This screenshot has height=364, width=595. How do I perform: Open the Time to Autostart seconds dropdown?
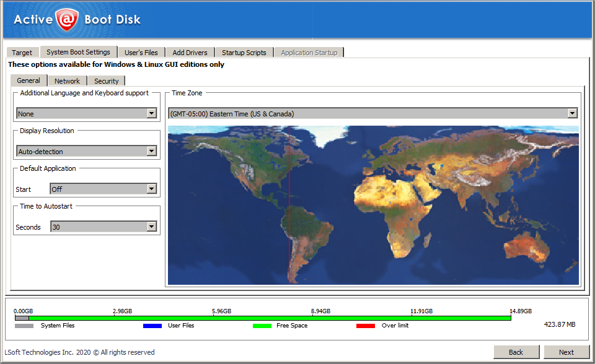click(151, 227)
